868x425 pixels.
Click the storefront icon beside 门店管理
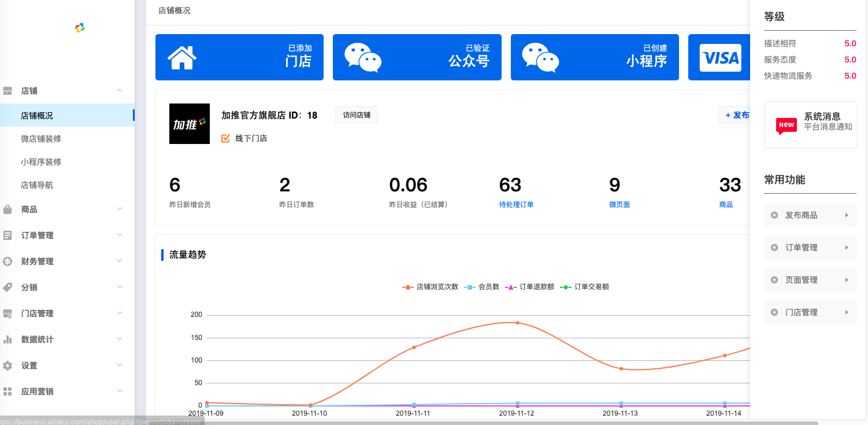(8, 313)
